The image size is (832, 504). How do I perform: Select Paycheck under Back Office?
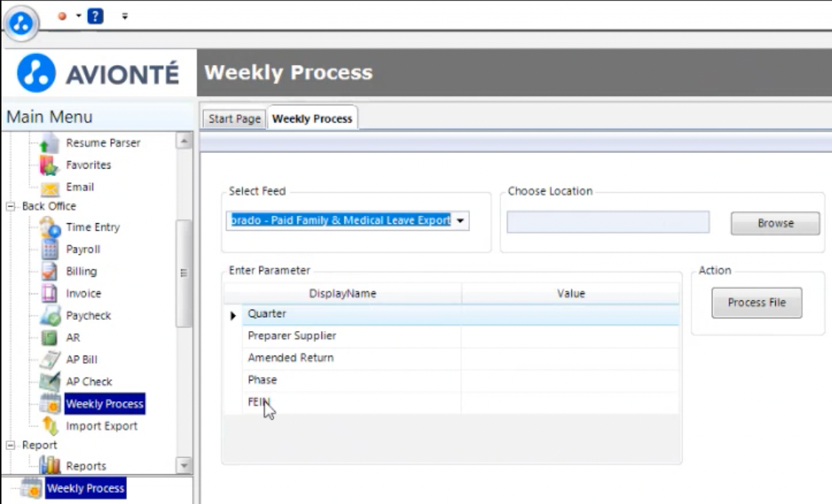(88, 316)
